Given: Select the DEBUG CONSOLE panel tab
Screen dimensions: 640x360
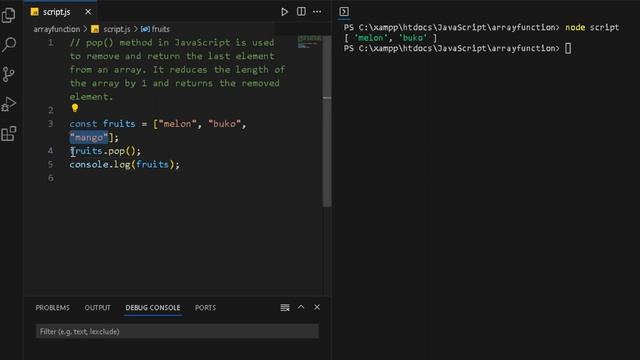Looking at the screenshot, I should click(x=153, y=308).
